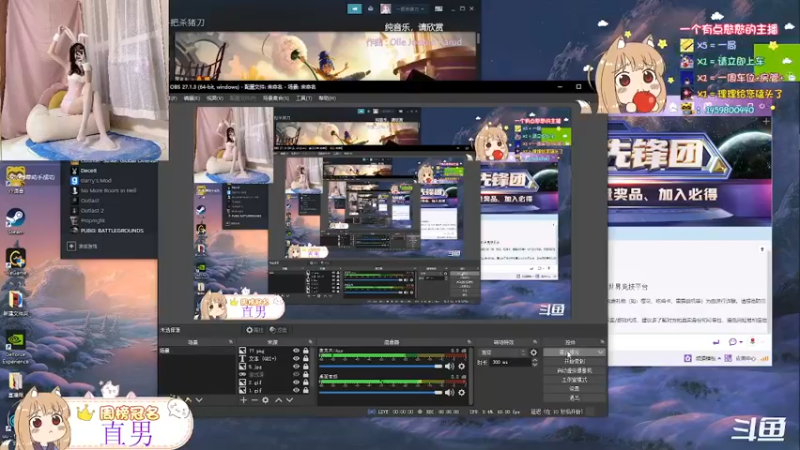
Task: Adjust 桌面音频 volume slider
Action: 381,392
